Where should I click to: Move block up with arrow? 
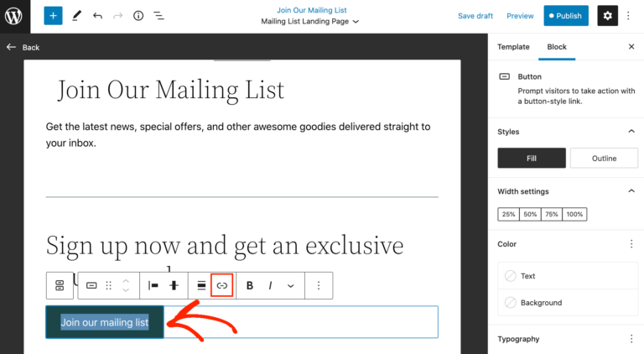(x=126, y=281)
